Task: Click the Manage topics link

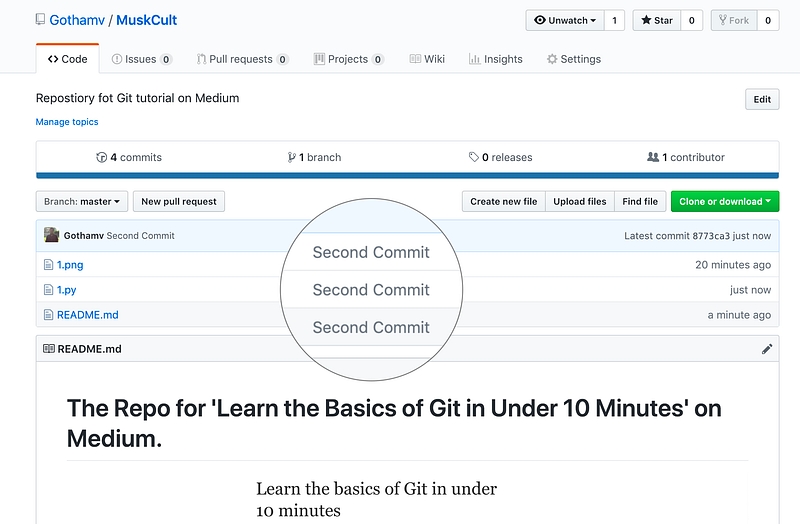Action: (x=67, y=122)
